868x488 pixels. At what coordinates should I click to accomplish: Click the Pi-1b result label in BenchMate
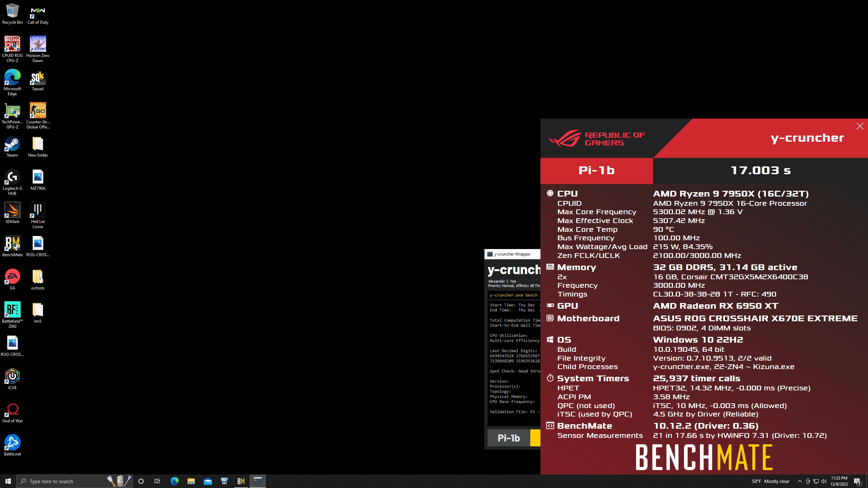pyautogui.click(x=596, y=170)
